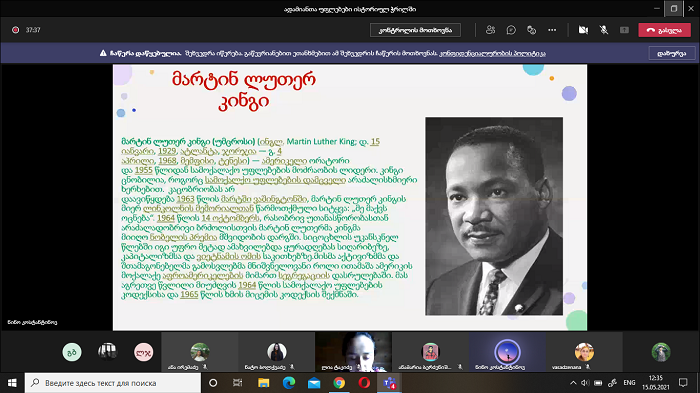The height and width of the screenshot is (393, 700).
Task: Open the Windows Start menu
Action: coord(12,383)
